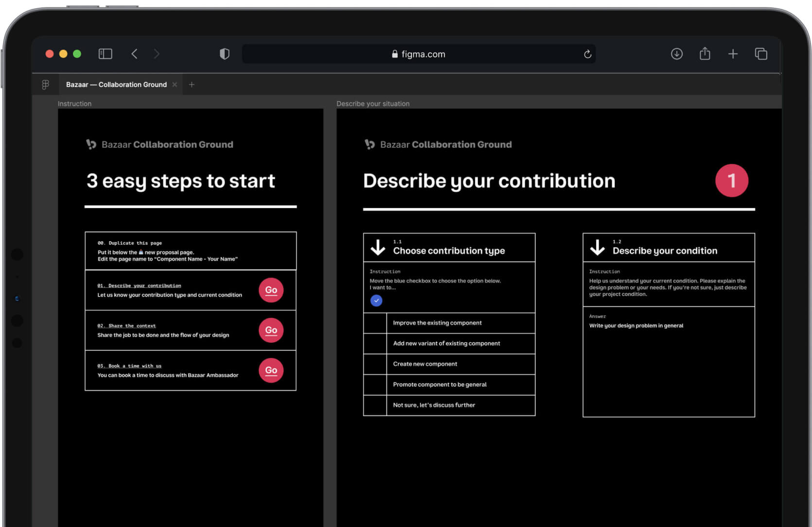The image size is (812, 527).
Task: Select the Instruction frame label
Action: [x=74, y=104]
